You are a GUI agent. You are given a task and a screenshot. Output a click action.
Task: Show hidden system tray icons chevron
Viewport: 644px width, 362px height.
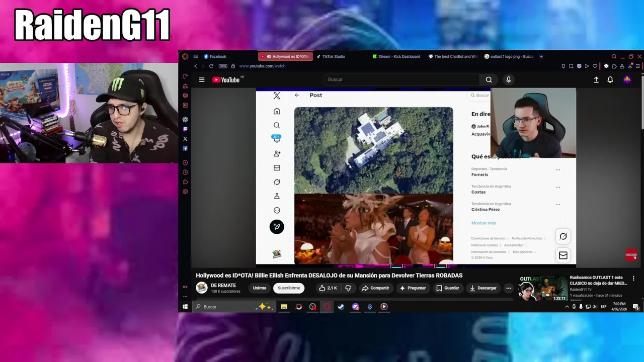[567, 307]
